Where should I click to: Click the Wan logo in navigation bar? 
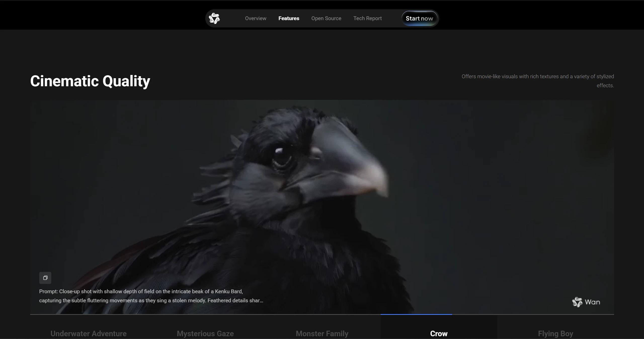214,18
